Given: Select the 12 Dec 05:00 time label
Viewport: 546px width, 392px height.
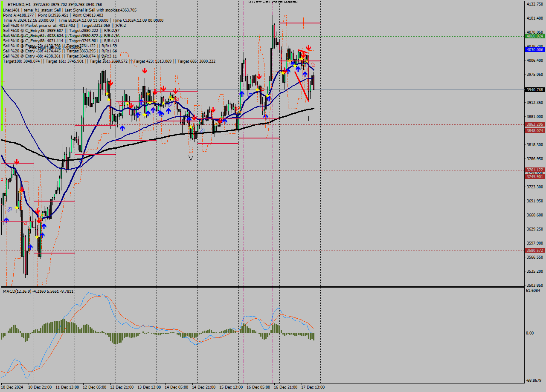Looking at the screenshot, I should pyautogui.click(x=94, y=387).
